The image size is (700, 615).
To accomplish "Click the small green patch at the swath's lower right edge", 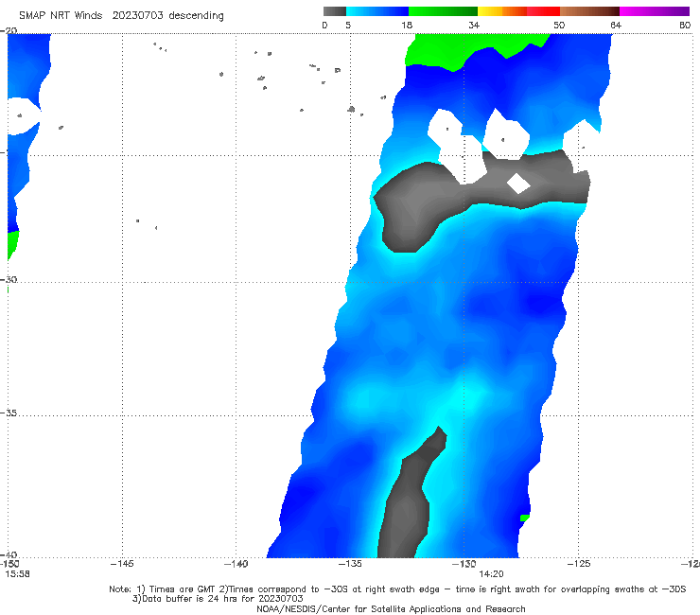I will 525,518.
